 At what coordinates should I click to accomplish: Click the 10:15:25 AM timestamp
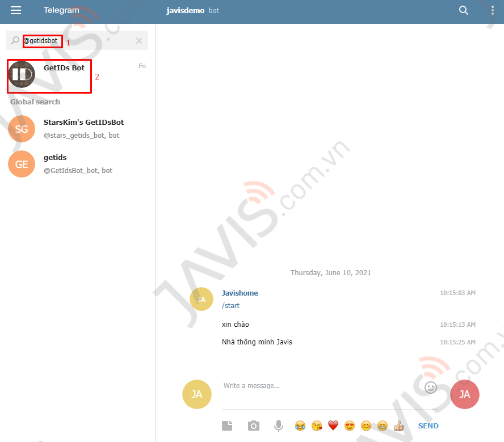pyautogui.click(x=457, y=342)
